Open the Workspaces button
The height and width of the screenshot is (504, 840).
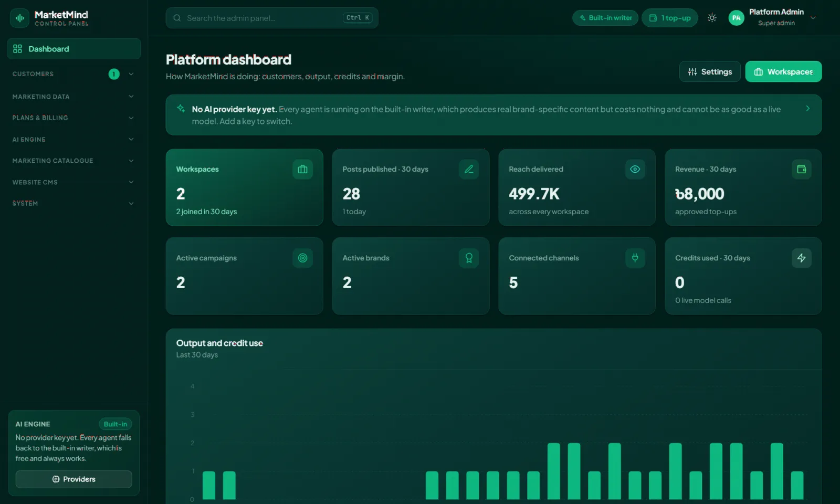[783, 71]
